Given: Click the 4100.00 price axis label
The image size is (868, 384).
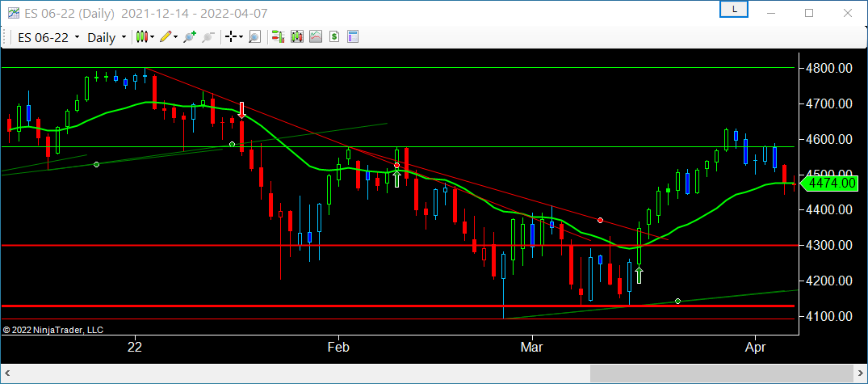Looking at the screenshot, I should point(829,316).
